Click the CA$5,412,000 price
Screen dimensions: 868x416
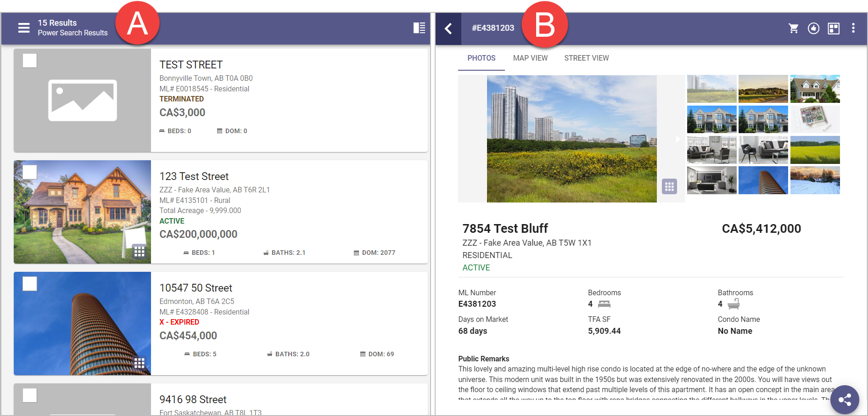pos(762,229)
